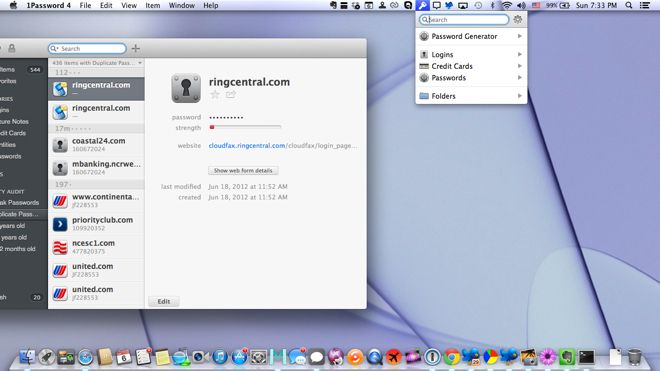Click the concealed password dots
Image resolution: width=660 pixels, height=371 pixels.
pyautogui.click(x=226, y=117)
